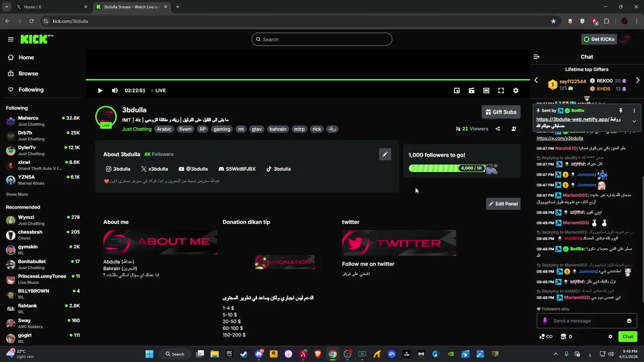Open Drb7h followed channel
Image resolution: width=644 pixels, height=362 pixels.
[x=43, y=136]
